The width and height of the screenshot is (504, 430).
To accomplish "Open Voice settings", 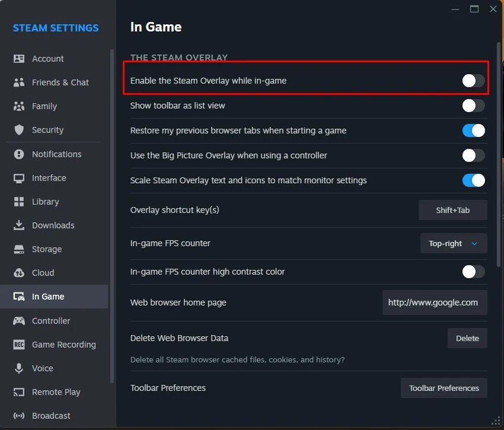I will point(54,368).
